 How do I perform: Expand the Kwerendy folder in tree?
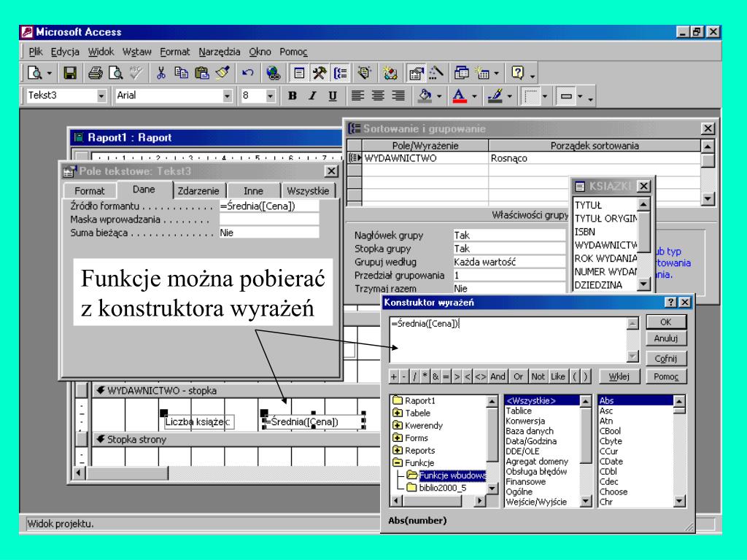(x=398, y=425)
